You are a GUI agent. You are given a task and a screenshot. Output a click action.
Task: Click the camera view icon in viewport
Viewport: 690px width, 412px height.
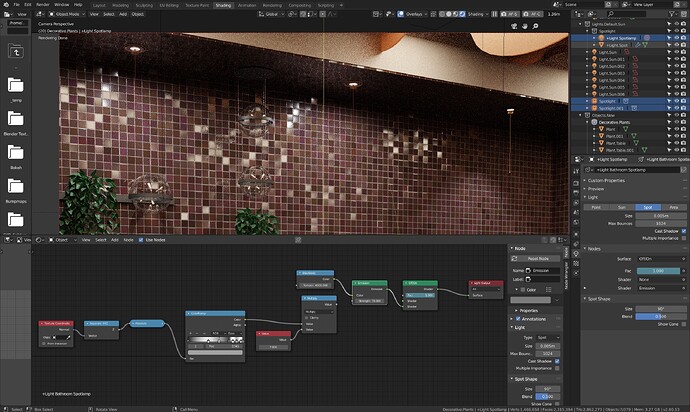click(x=514, y=26)
